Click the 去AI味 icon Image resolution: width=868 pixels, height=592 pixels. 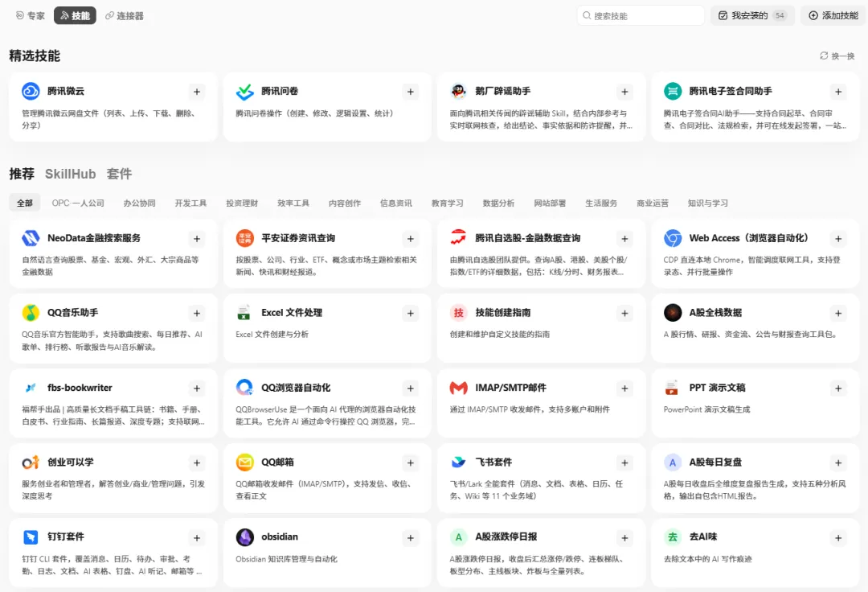pyautogui.click(x=673, y=537)
